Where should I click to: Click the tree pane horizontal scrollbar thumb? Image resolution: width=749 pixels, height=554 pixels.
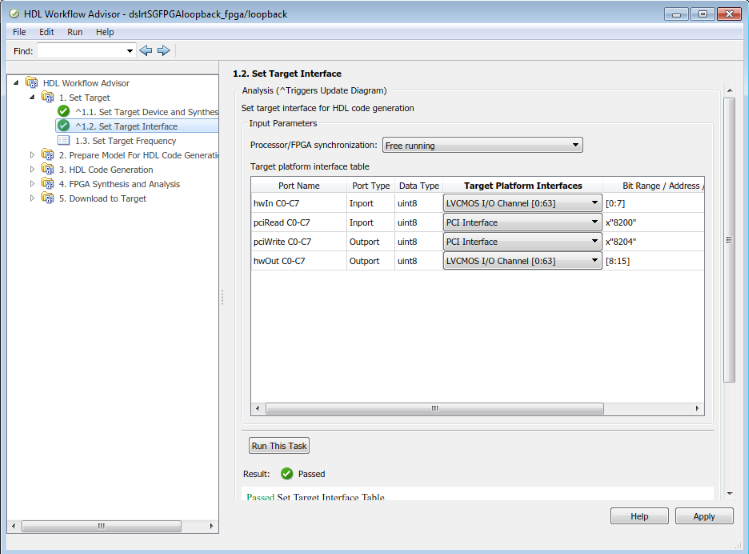(x=101, y=526)
